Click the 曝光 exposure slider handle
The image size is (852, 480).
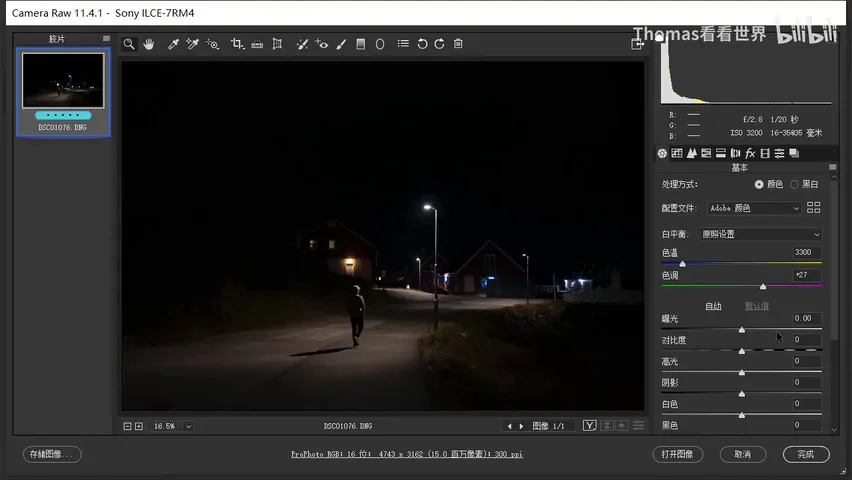[x=742, y=329]
